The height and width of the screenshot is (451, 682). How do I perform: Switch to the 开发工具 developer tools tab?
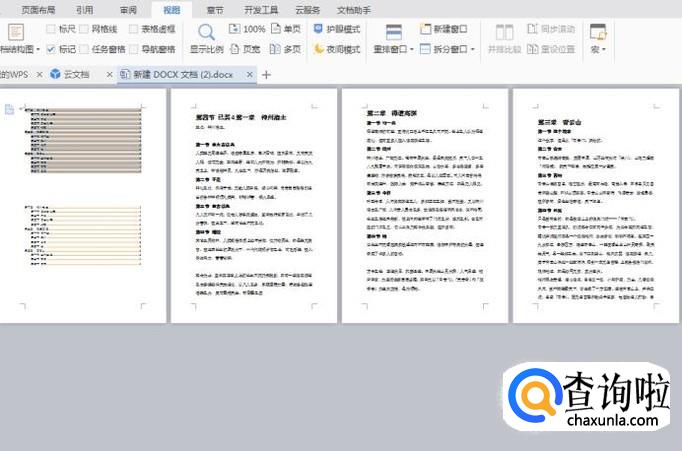coord(262,9)
